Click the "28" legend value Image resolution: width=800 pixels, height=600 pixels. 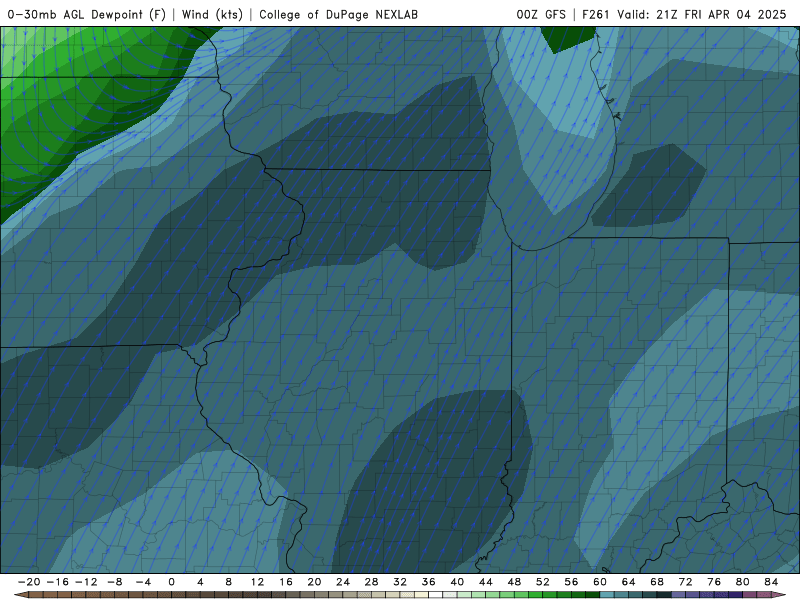pos(371,582)
